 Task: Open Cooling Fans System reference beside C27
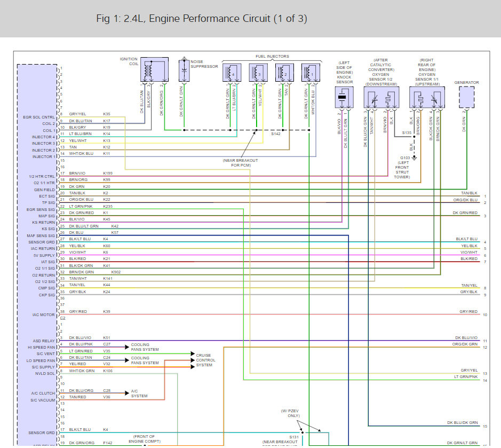(x=145, y=347)
